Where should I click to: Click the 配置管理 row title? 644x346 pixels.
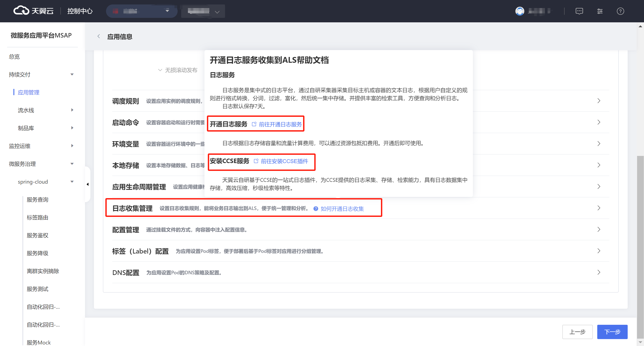125,230
